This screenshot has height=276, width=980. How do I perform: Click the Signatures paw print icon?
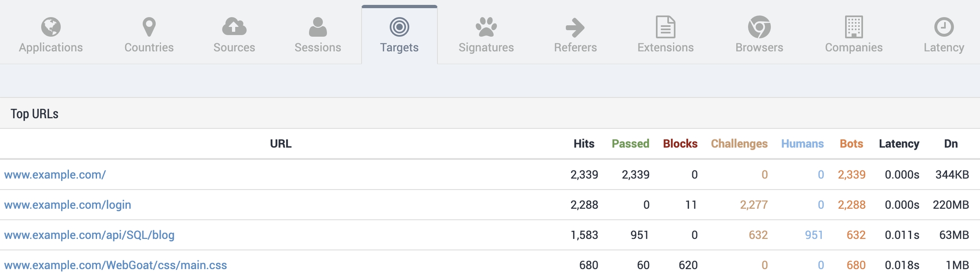coord(486,27)
